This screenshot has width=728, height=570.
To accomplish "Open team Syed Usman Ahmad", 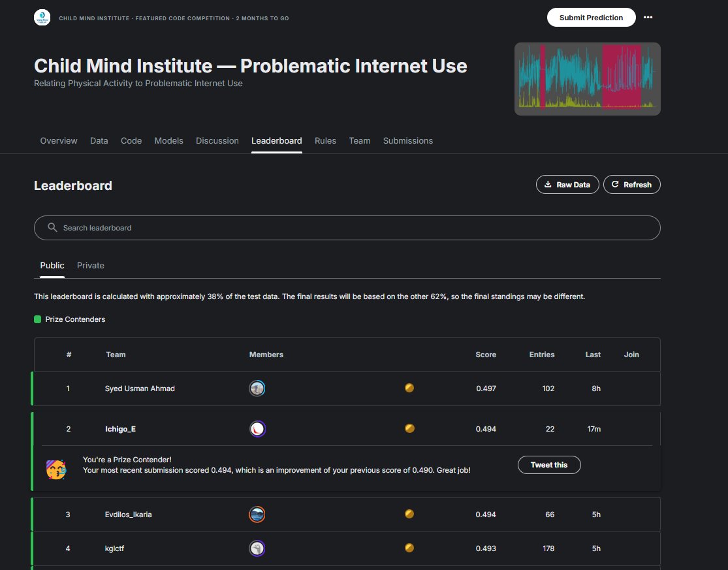I will [x=140, y=388].
